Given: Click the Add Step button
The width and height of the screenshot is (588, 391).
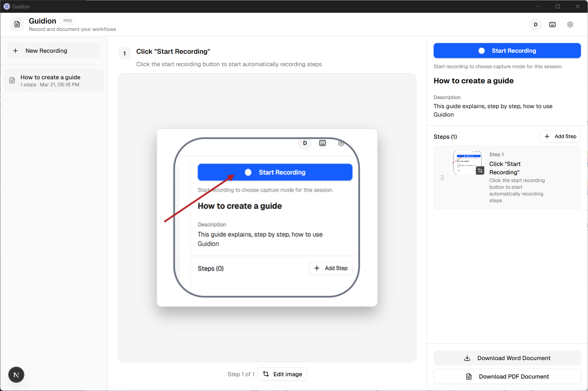Looking at the screenshot, I should point(560,136).
